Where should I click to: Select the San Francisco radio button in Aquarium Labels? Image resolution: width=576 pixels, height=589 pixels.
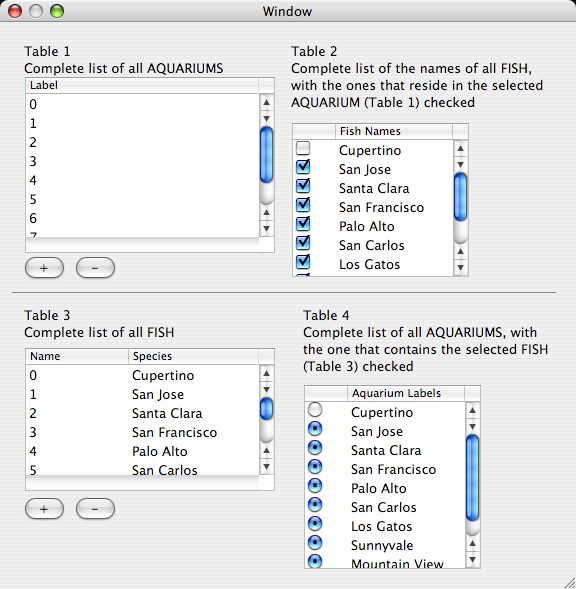click(315, 467)
